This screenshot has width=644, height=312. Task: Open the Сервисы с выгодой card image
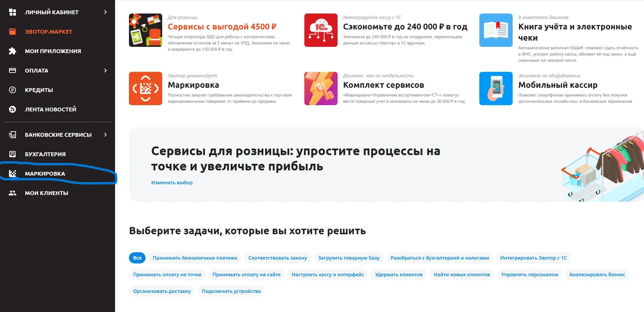point(146,30)
